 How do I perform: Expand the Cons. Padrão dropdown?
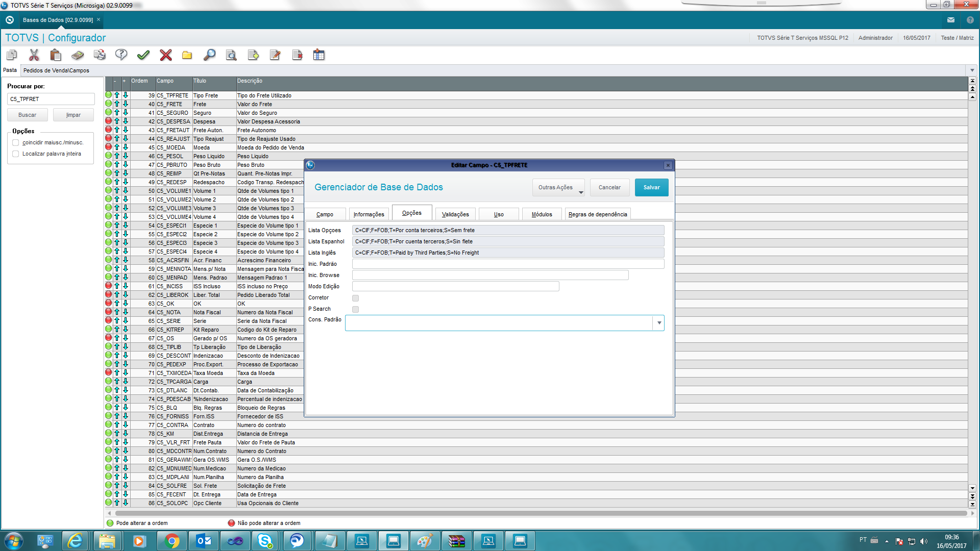click(x=659, y=323)
